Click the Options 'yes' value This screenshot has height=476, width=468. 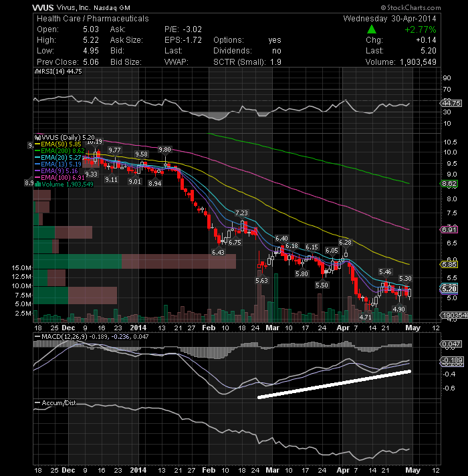(275, 40)
